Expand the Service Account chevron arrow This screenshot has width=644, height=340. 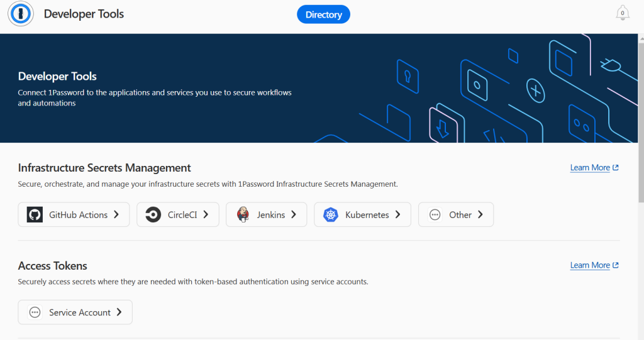(119, 312)
